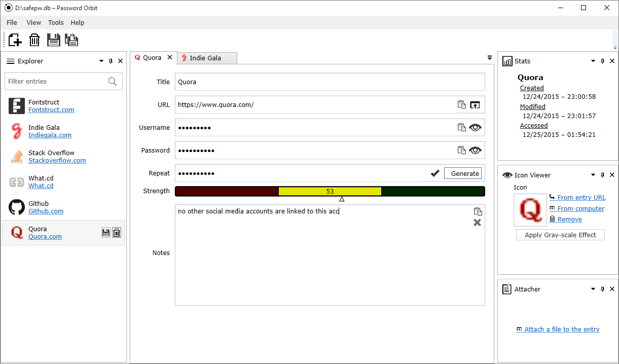Image resolution: width=619 pixels, height=364 pixels.
Task: Reveal the hidden Password value
Action: point(475,151)
